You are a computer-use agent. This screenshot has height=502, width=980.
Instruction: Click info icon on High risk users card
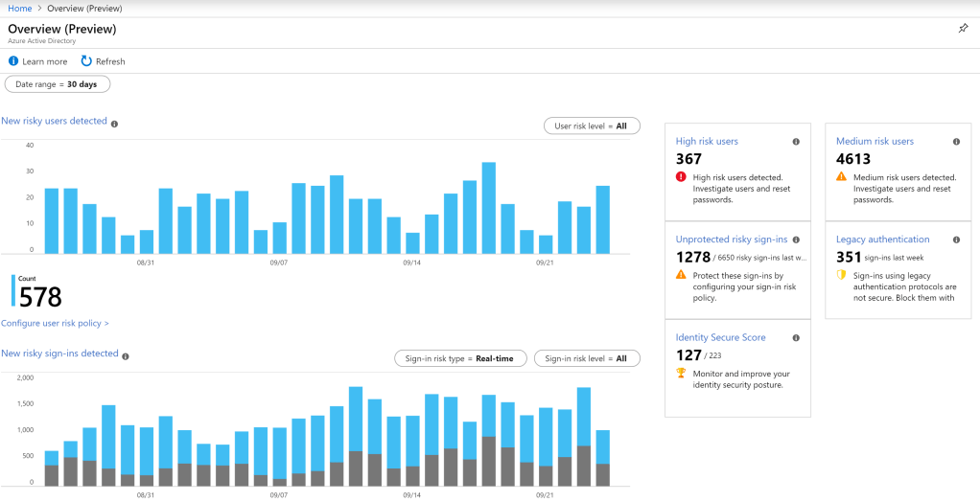tap(796, 142)
